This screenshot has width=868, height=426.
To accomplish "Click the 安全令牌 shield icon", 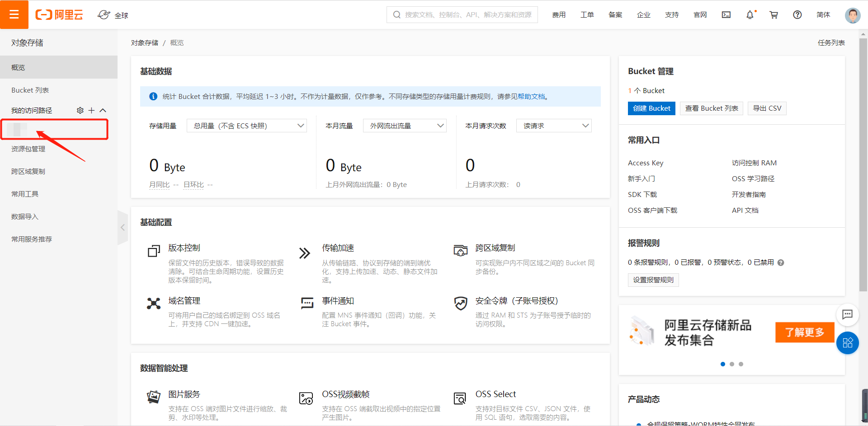I will point(461,303).
